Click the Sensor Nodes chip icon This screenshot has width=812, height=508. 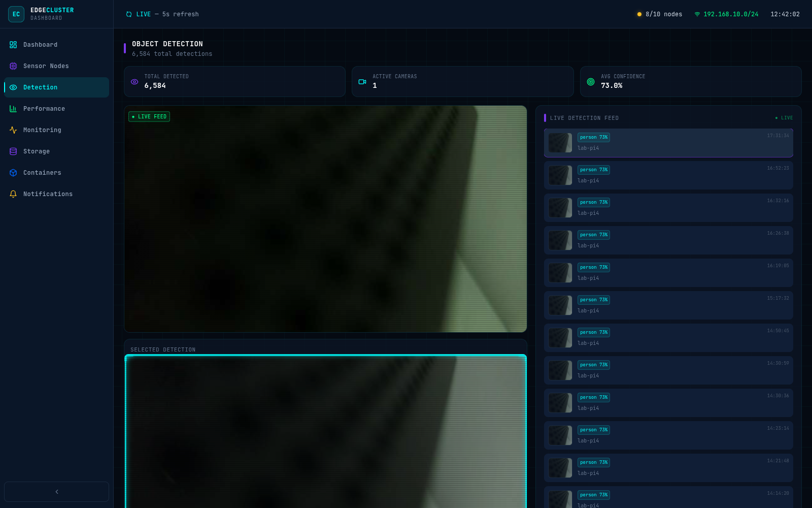coord(13,66)
